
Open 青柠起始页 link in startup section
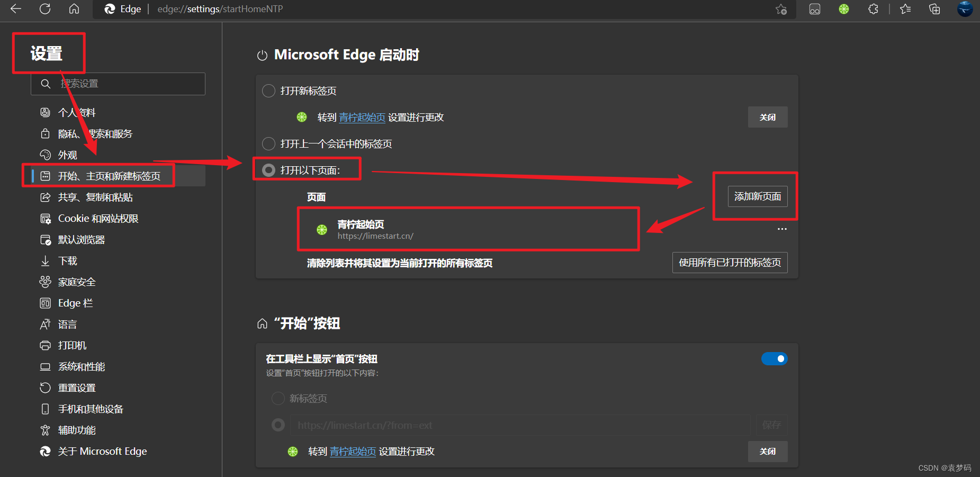point(362,118)
